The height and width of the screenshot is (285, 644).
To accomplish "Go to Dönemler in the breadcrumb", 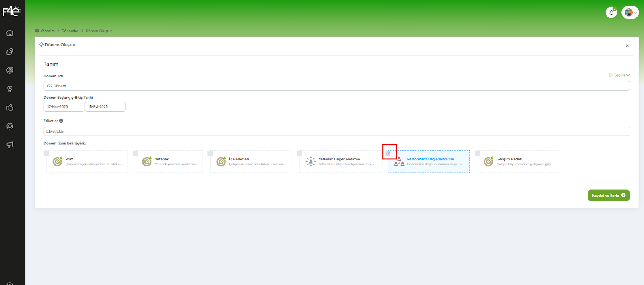I will pyautogui.click(x=70, y=31).
